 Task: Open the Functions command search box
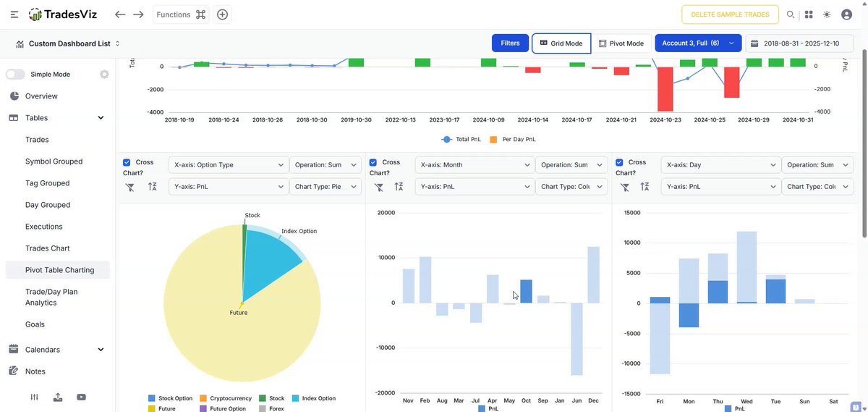[x=181, y=14]
